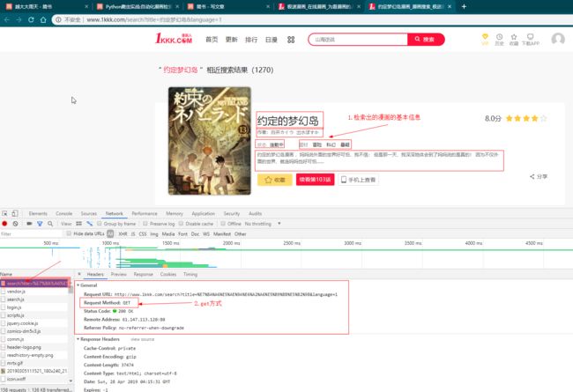
Task: Click the download APP icon
Action: [530, 39]
